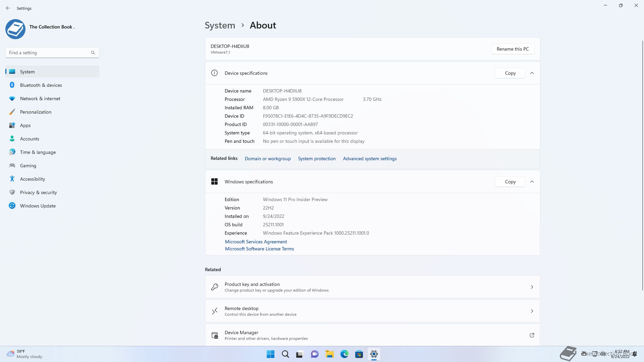Screen dimensions: 644x362
Task: Select the Privacy & security shield icon
Action: click(x=12, y=192)
